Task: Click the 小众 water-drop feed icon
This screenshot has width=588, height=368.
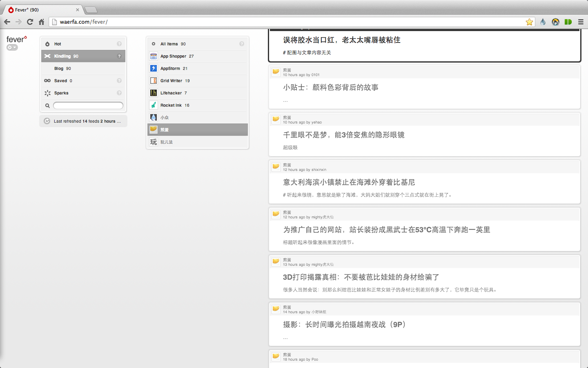Action: tap(154, 118)
